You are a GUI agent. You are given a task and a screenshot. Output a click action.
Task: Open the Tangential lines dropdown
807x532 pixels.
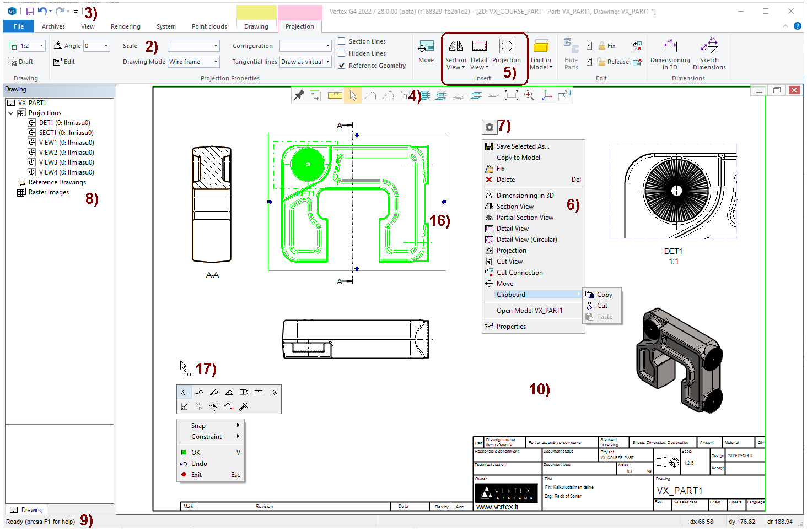point(327,62)
